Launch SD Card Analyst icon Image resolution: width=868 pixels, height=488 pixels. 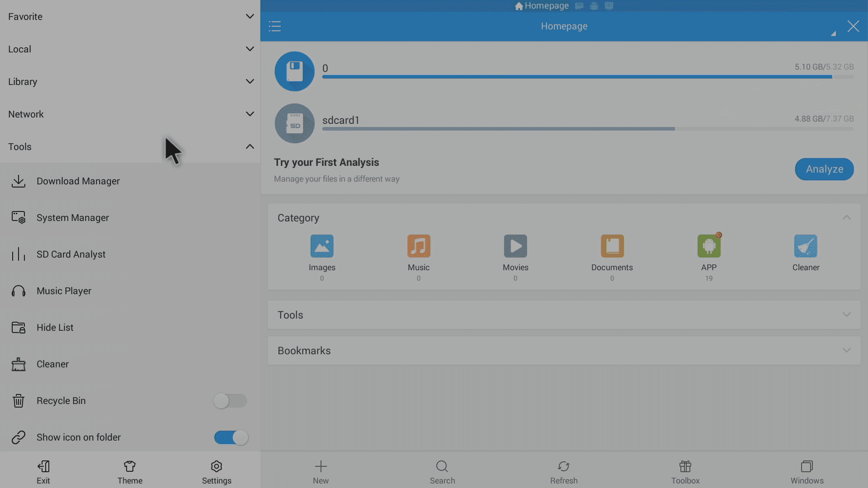point(19,254)
